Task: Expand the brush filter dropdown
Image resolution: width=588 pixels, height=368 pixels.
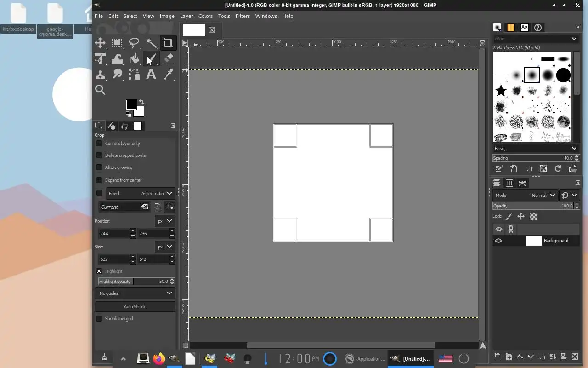Action: pyautogui.click(x=574, y=39)
